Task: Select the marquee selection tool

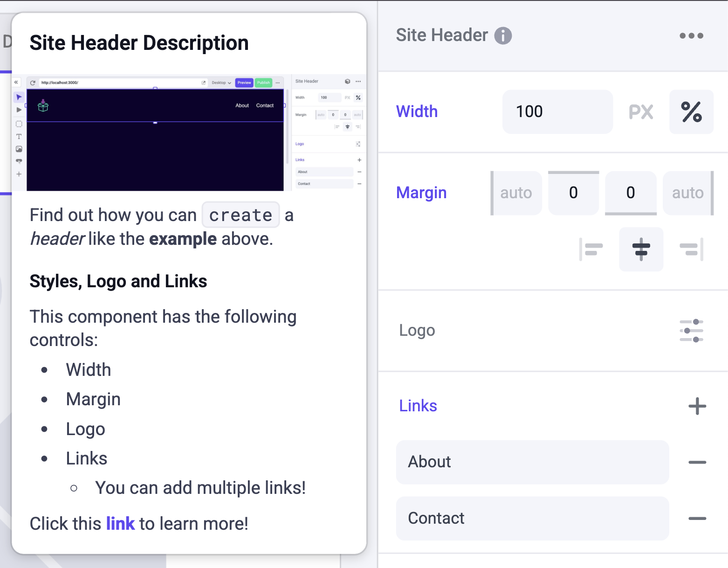Action: [x=19, y=124]
